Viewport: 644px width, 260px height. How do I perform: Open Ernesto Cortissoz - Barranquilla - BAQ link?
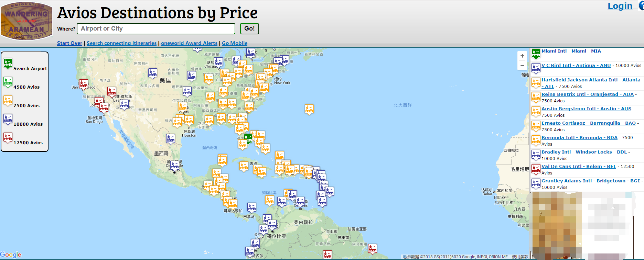click(x=589, y=123)
